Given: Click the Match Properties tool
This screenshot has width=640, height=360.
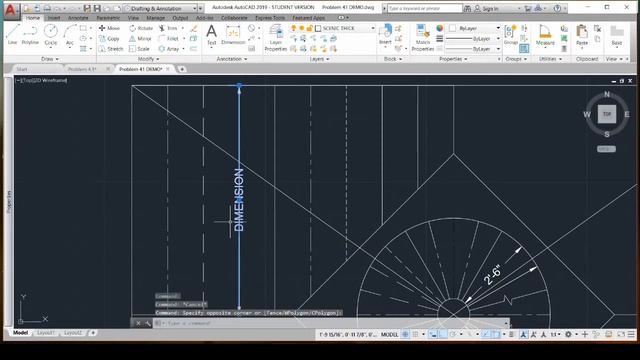Looking at the screenshot, I should coord(422,38).
